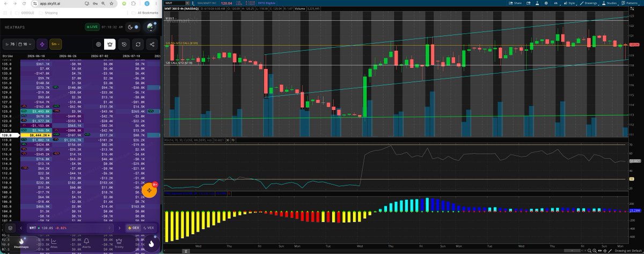Click the 120.04 price label on axis
Screen dimensions: 644x254
(634, 44)
